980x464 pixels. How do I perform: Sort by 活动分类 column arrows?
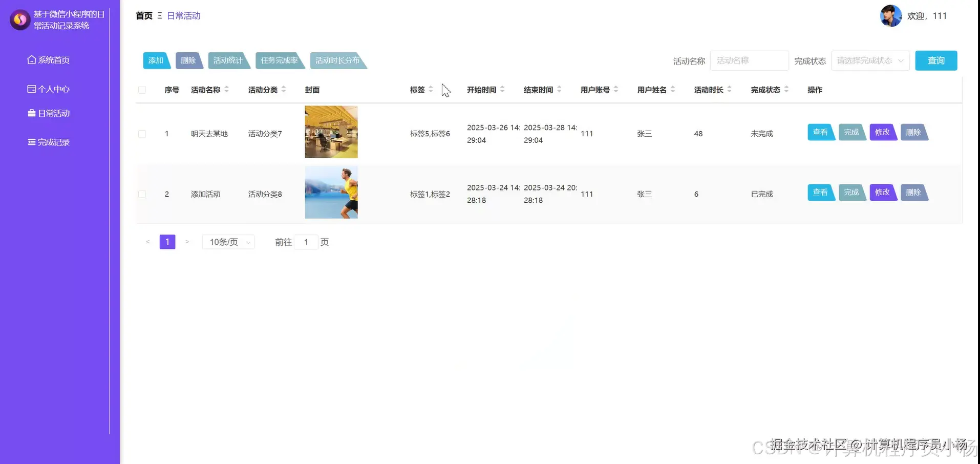pos(284,90)
